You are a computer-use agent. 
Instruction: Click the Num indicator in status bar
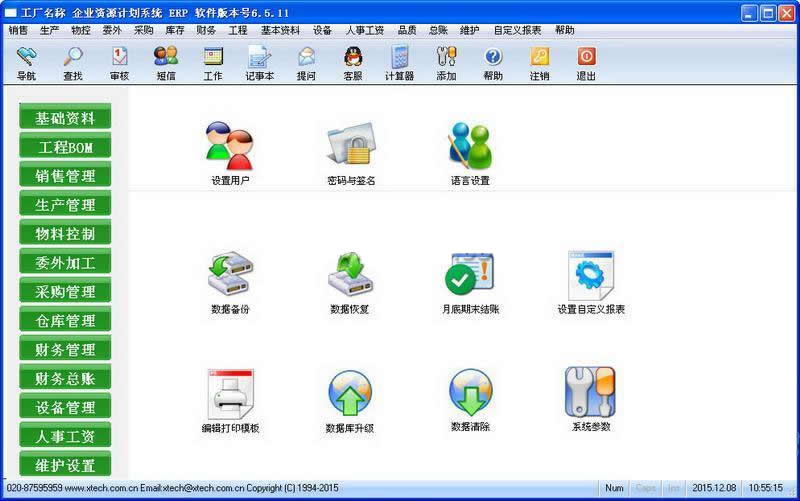[614, 488]
